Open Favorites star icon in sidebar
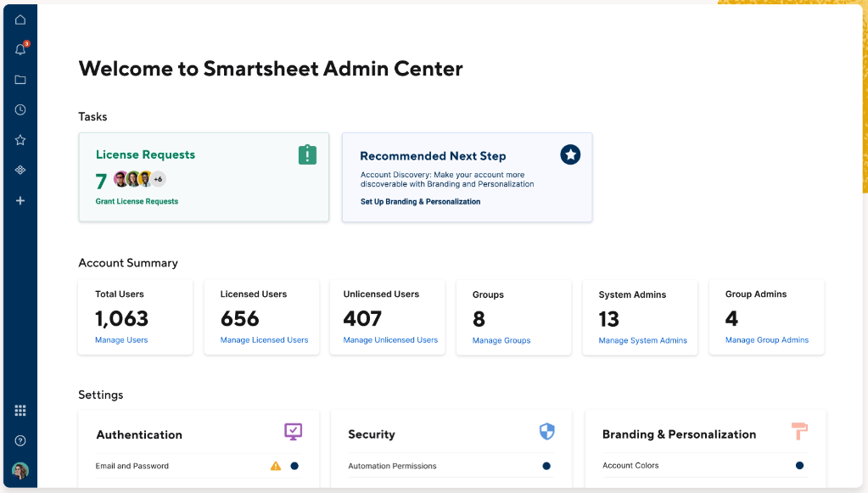 coord(20,140)
